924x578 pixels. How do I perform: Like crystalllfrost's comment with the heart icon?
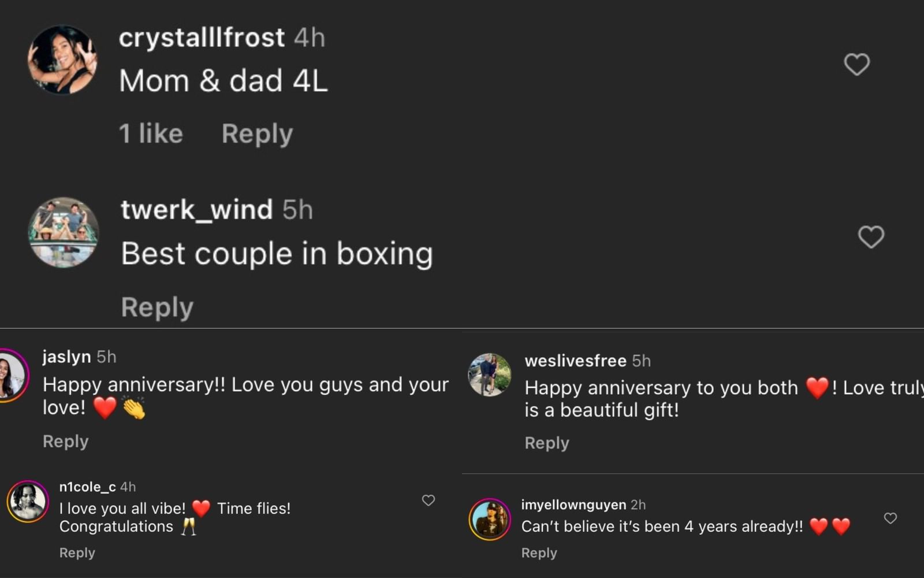click(x=857, y=64)
